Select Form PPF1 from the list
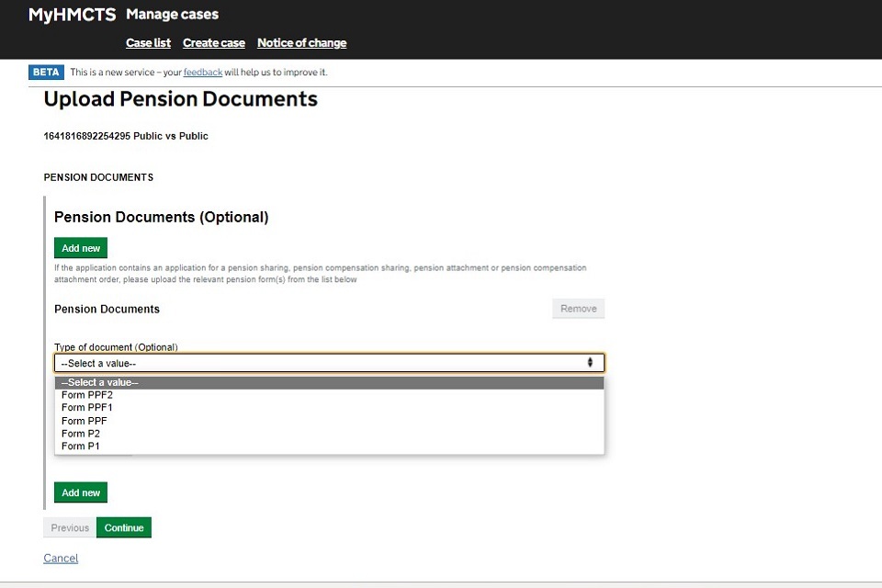Viewport: 882px width, 588px height. 87,408
